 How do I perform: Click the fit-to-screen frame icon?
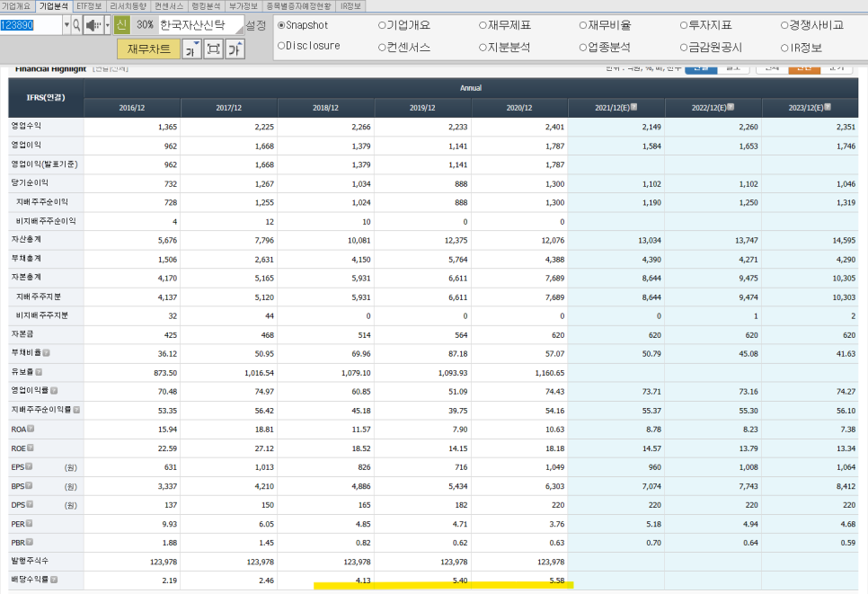(213, 49)
